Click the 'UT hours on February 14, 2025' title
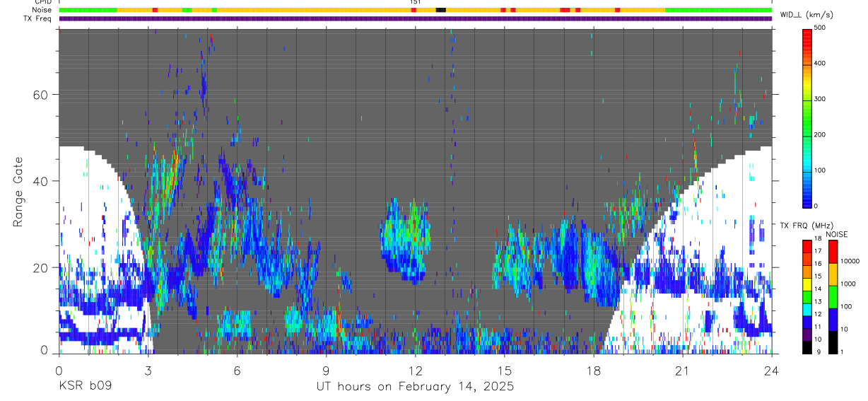 pyautogui.click(x=414, y=387)
